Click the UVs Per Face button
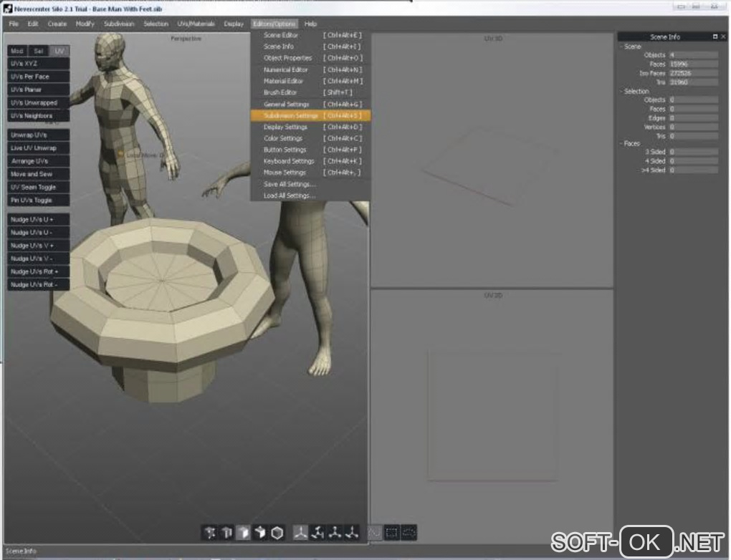 coord(38,77)
